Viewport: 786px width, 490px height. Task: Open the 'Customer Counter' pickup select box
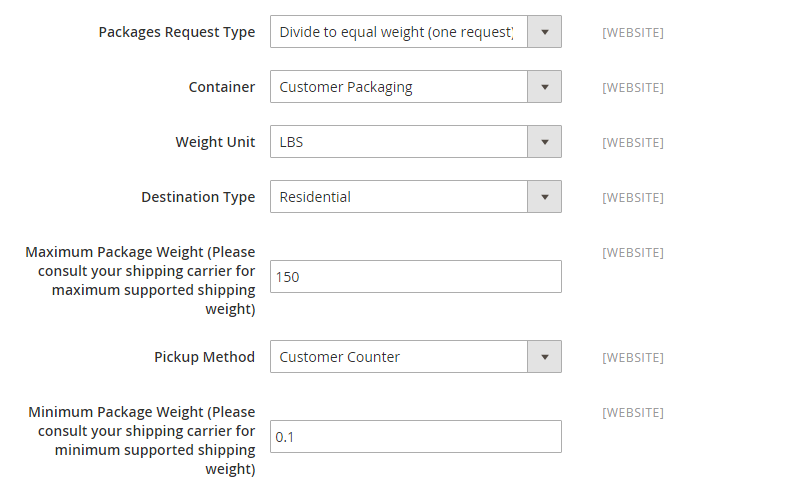tap(416, 357)
